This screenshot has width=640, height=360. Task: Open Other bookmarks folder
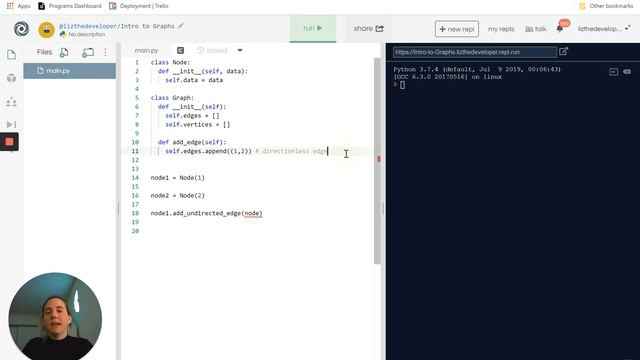tap(606, 6)
